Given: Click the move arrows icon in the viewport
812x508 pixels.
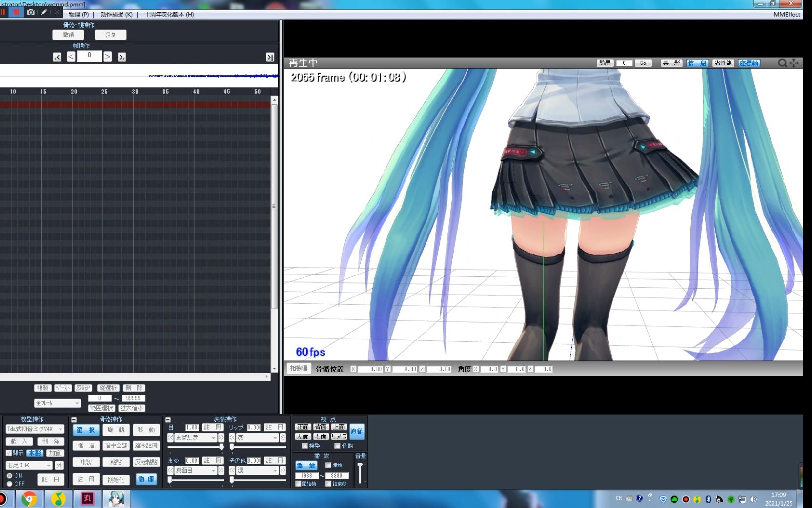Looking at the screenshot, I should click(x=794, y=63).
